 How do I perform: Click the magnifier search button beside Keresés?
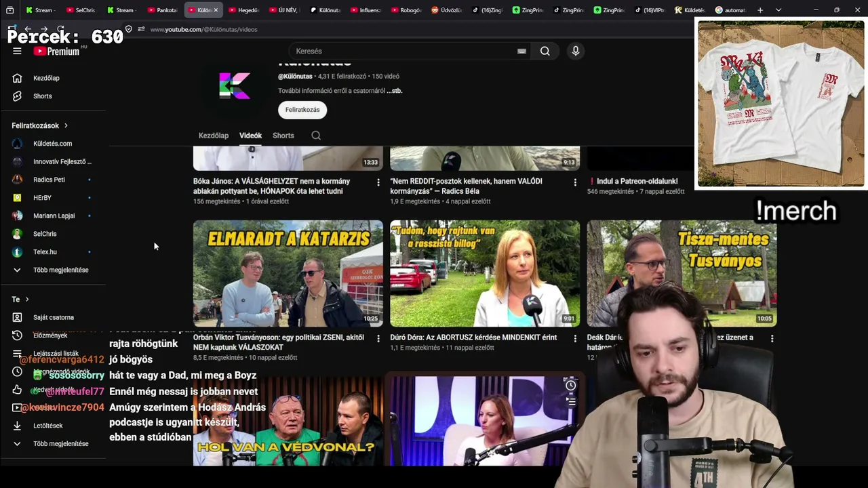pos(545,52)
